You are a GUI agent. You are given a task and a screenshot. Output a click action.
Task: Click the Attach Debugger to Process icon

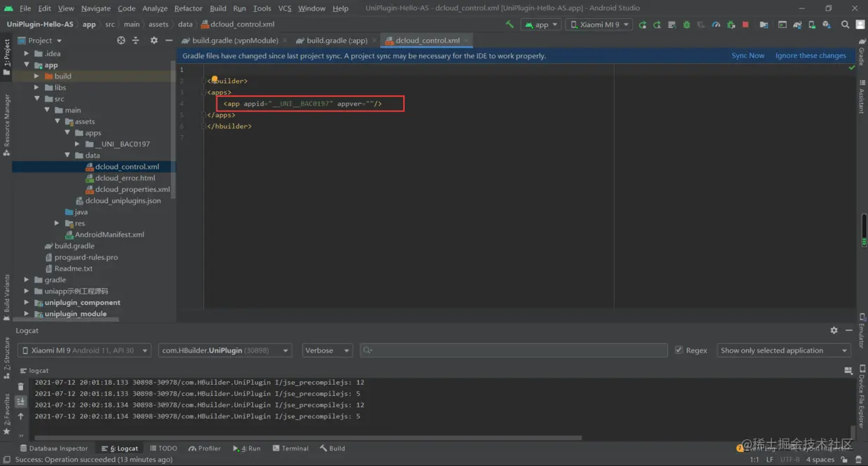[731, 25]
